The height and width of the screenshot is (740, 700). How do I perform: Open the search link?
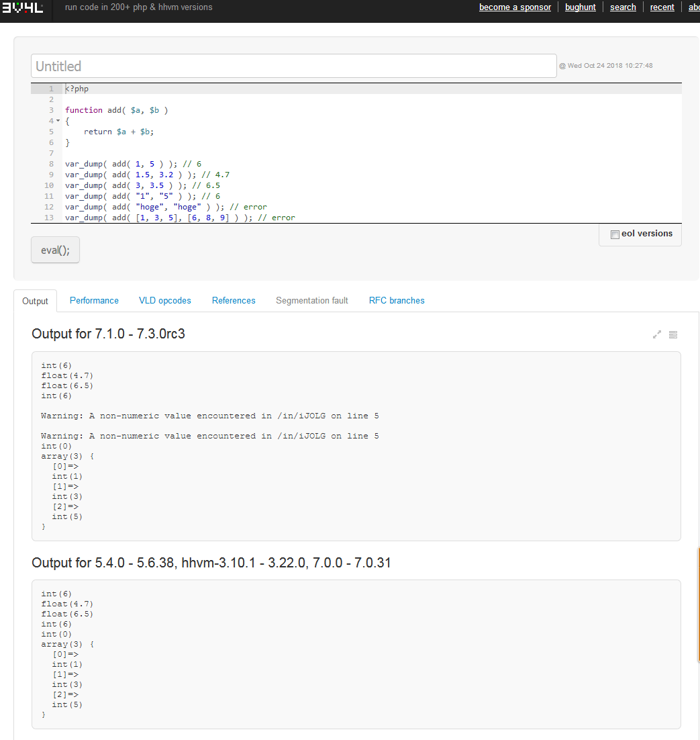pyautogui.click(x=623, y=7)
